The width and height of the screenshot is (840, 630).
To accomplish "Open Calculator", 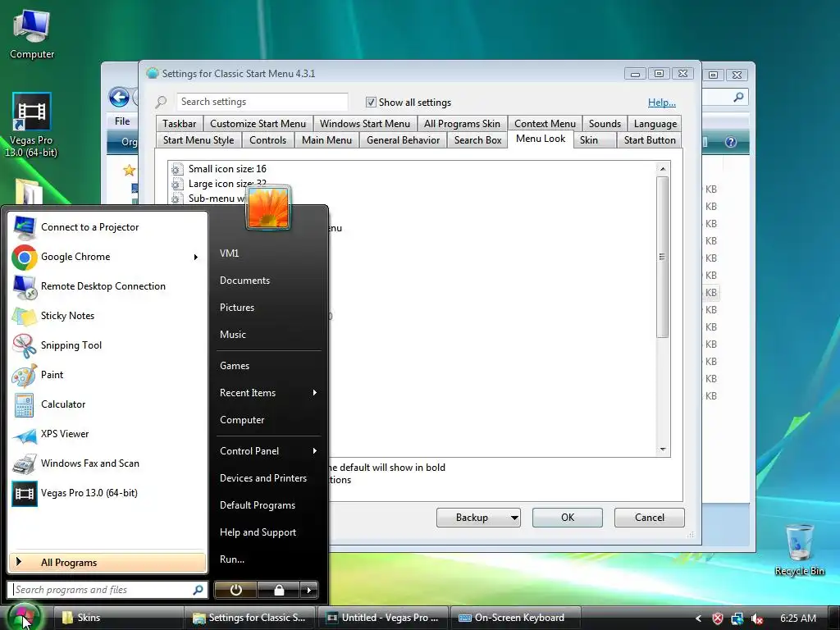I will 107,404.
